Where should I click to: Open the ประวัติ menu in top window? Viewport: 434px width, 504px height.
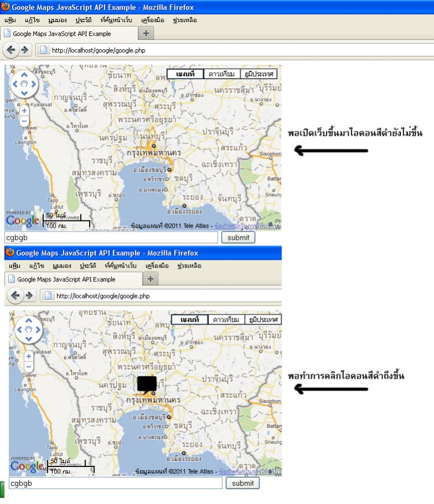tap(83, 20)
